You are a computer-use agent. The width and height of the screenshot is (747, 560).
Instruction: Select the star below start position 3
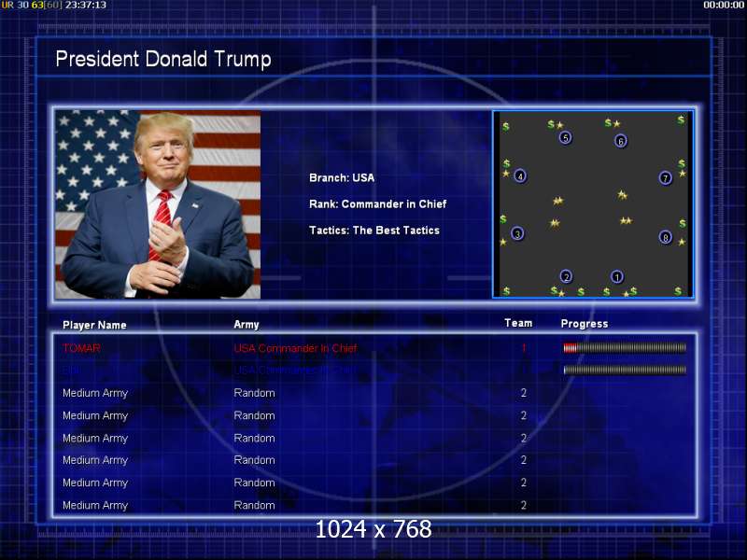(x=503, y=242)
